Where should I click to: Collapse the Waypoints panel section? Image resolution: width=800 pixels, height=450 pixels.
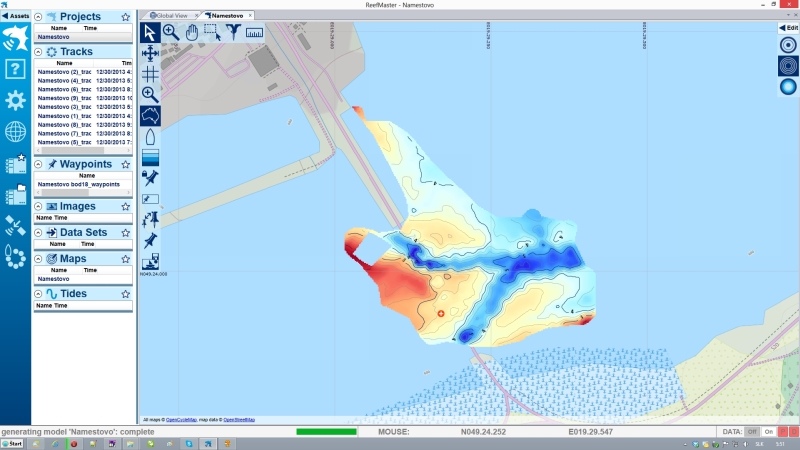pos(38,163)
